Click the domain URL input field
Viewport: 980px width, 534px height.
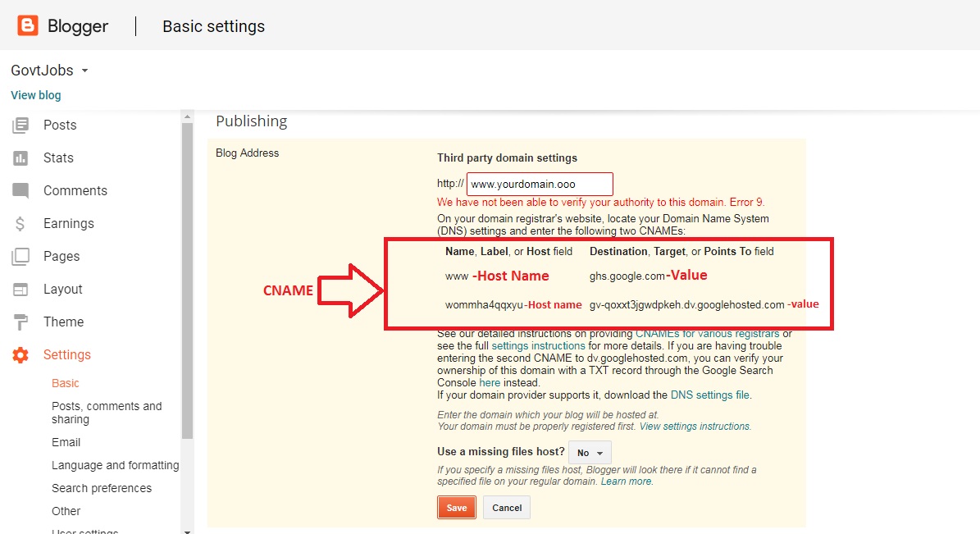[540, 185]
